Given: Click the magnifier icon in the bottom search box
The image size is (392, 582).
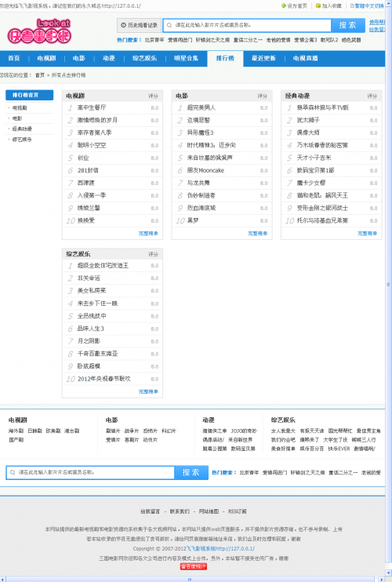Looking at the screenshot, I should (x=13, y=472).
